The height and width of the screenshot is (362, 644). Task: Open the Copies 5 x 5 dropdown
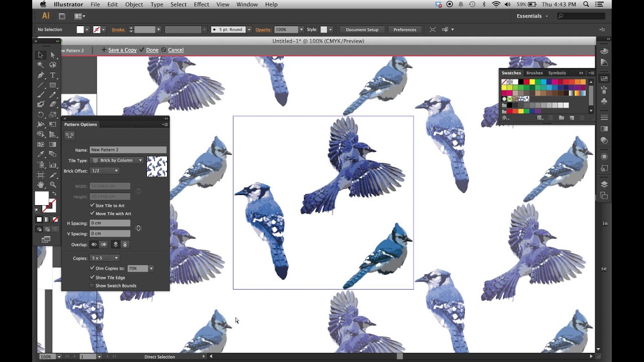(104, 258)
